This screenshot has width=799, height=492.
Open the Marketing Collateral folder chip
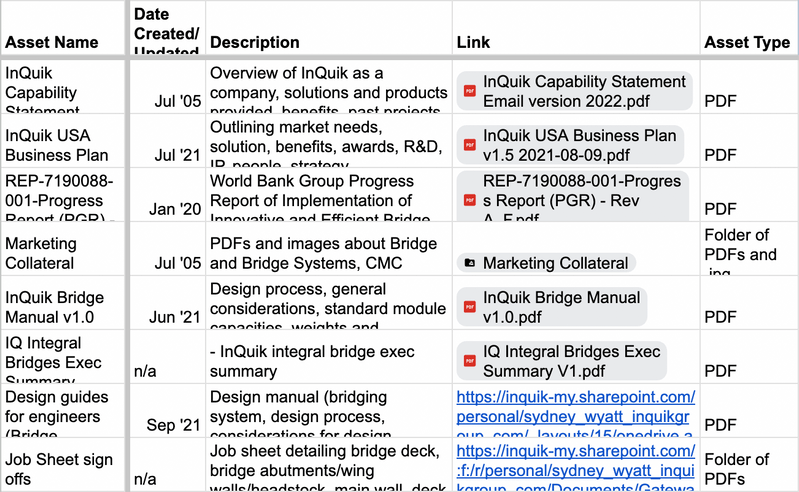[x=555, y=263]
